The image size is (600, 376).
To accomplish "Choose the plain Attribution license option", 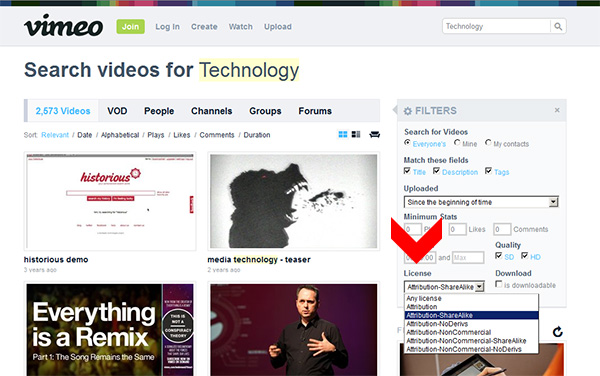I will (x=471, y=307).
